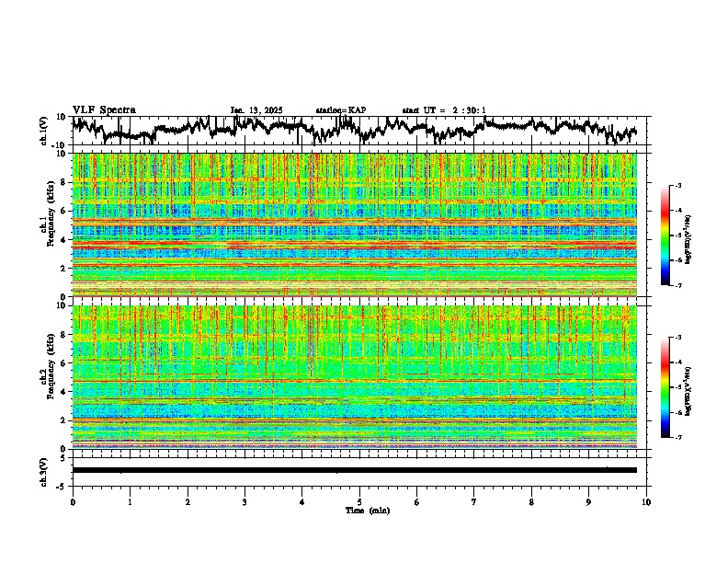This screenshot has height=563, width=728.
Task: Click the "ch.3(V)" axis label
Action: click(44, 472)
